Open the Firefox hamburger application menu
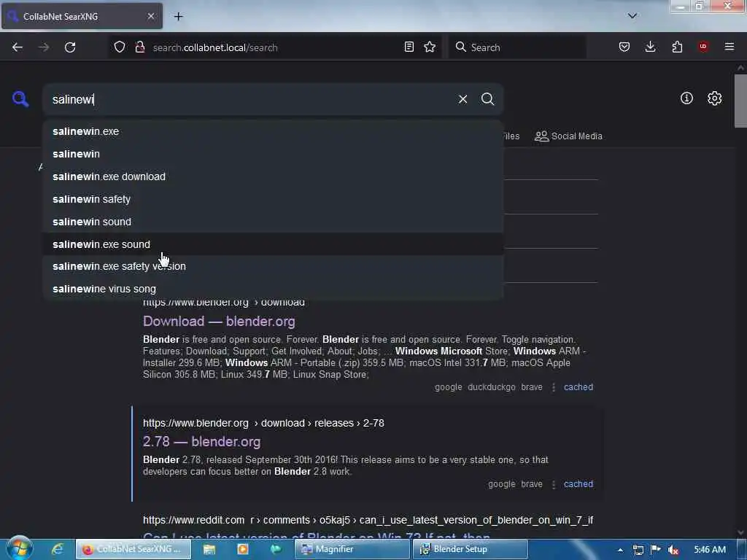The image size is (747, 560). (x=729, y=47)
